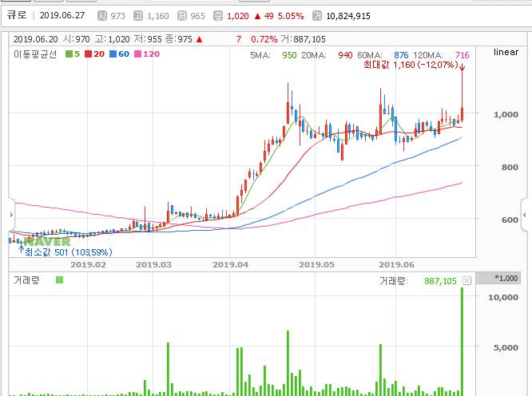Click the pink 120-day moving average swatch
Image resolution: width=532 pixels, height=396 pixels.
click(137, 54)
